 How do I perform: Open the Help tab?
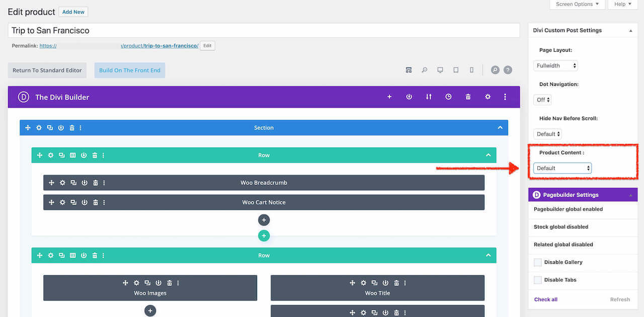tap(623, 4)
